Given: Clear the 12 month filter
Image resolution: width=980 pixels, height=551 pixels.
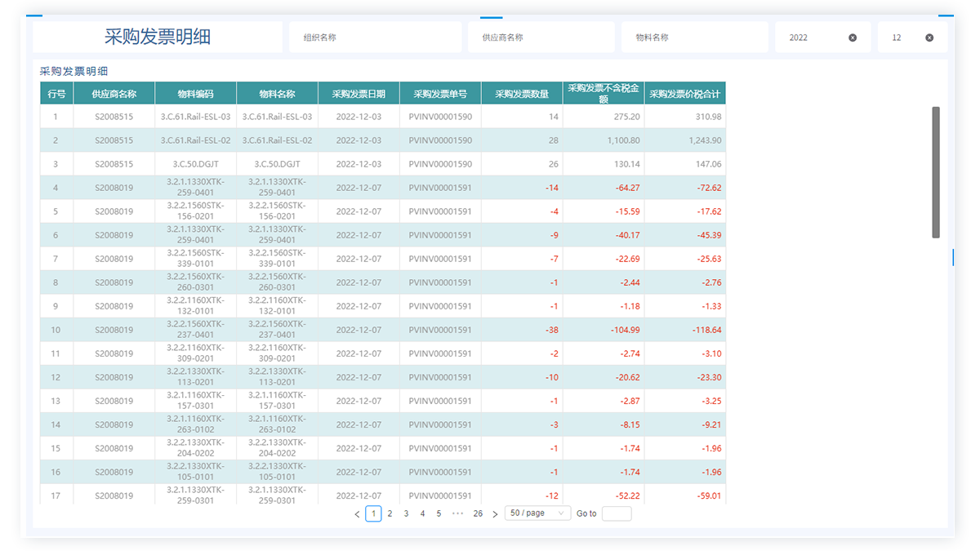Looking at the screenshot, I should 929,38.
